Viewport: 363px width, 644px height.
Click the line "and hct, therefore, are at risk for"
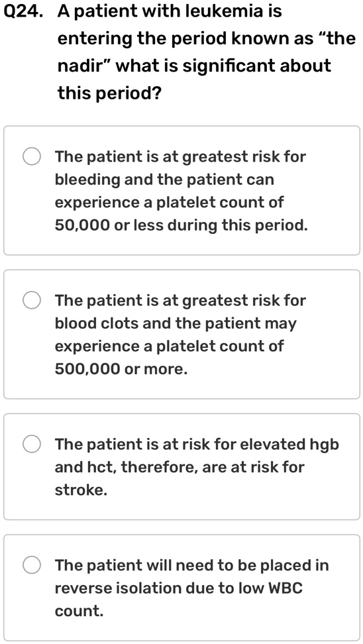coord(180,467)
